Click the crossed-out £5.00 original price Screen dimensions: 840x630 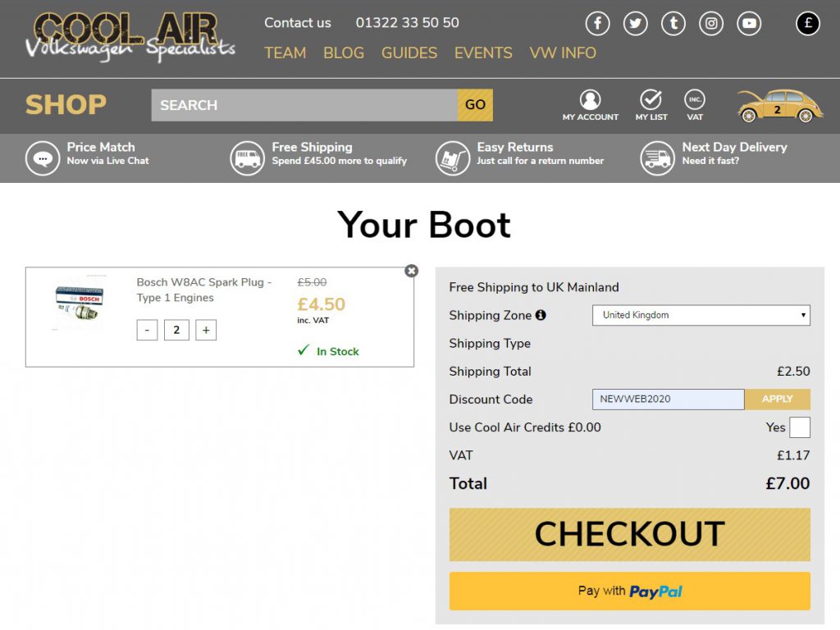point(312,282)
